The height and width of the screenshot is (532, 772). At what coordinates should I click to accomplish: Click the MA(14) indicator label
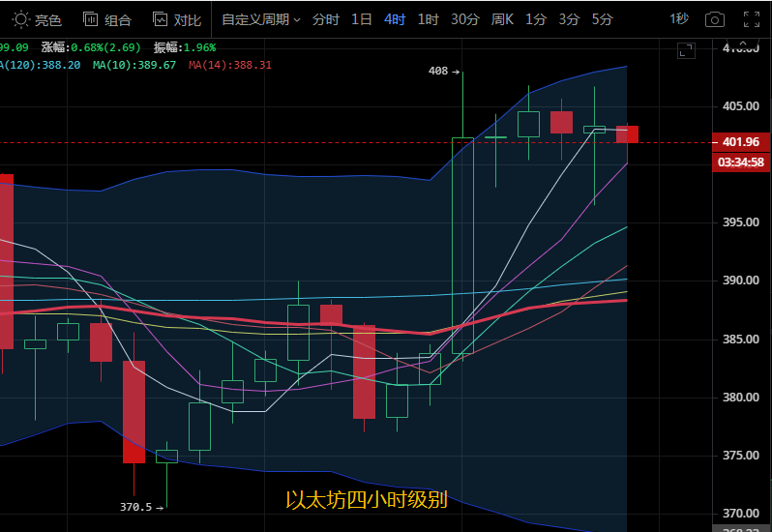click(x=230, y=65)
